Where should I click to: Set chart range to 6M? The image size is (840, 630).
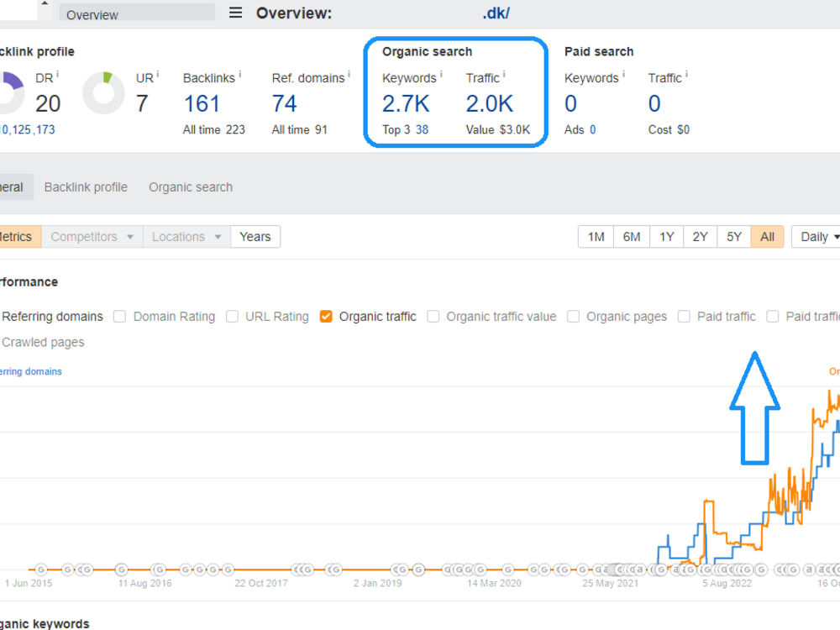pyautogui.click(x=632, y=237)
